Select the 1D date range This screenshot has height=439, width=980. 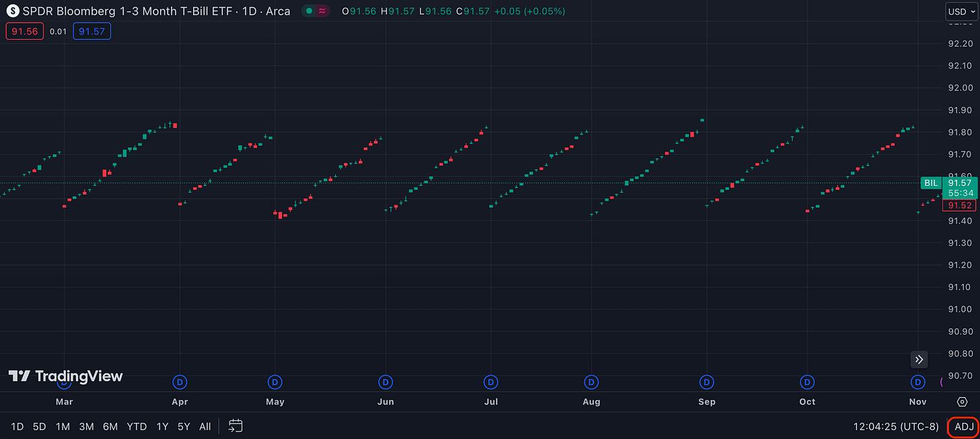point(17,426)
